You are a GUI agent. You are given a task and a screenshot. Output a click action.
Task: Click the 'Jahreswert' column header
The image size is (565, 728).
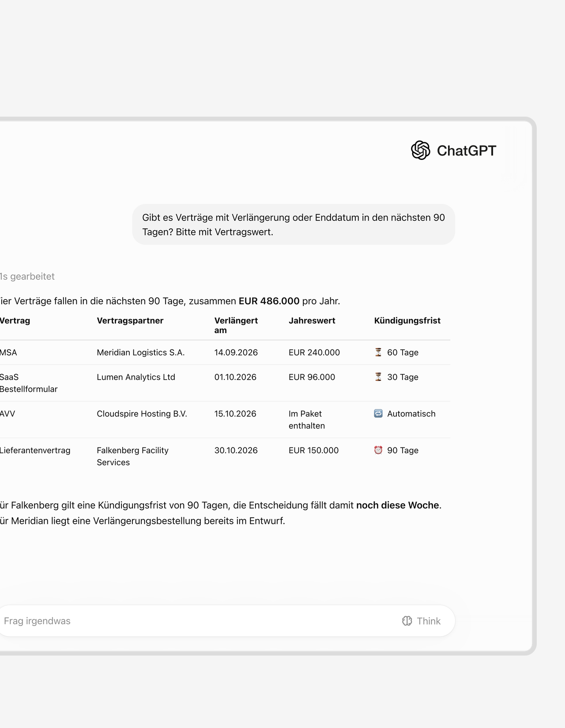(312, 321)
